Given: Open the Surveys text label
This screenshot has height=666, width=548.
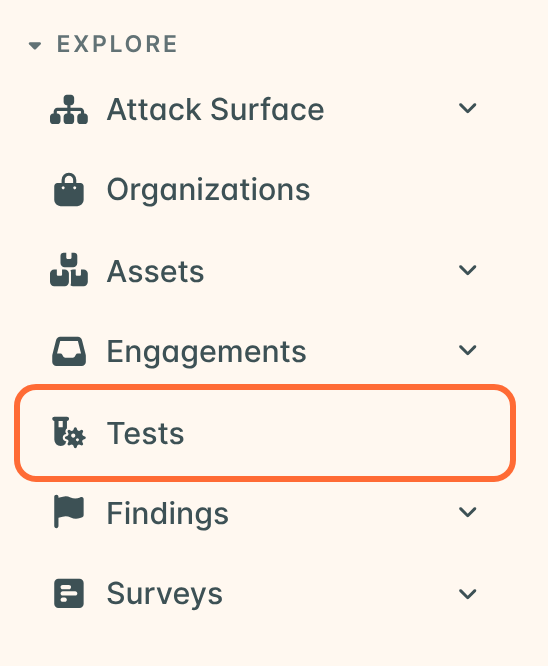Looking at the screenshot, I should [x=164, y=595].
